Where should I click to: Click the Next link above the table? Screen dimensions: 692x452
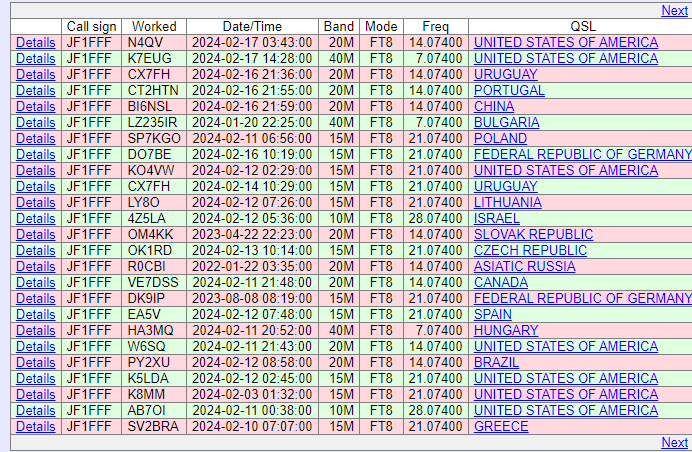674,10
